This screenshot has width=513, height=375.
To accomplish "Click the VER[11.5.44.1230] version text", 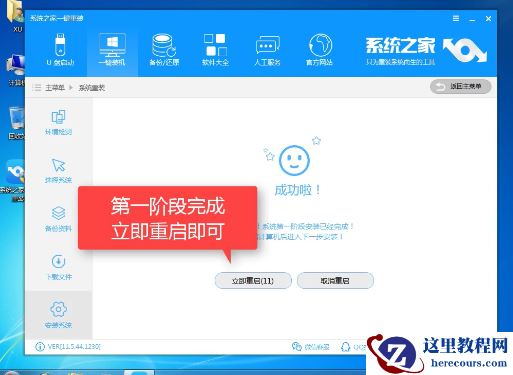I will 74,347.
